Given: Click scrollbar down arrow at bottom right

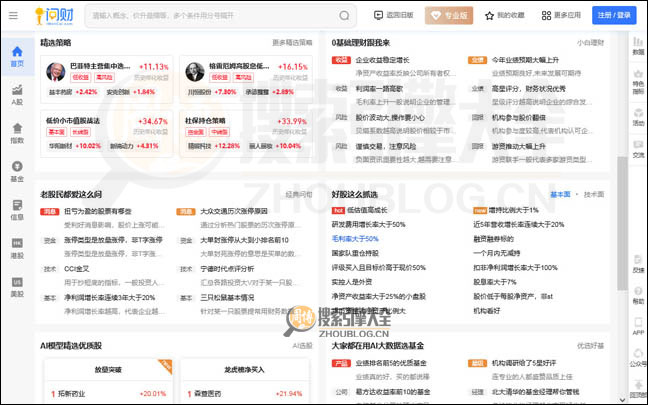Looking at the screenshot, I should [622, 399].
